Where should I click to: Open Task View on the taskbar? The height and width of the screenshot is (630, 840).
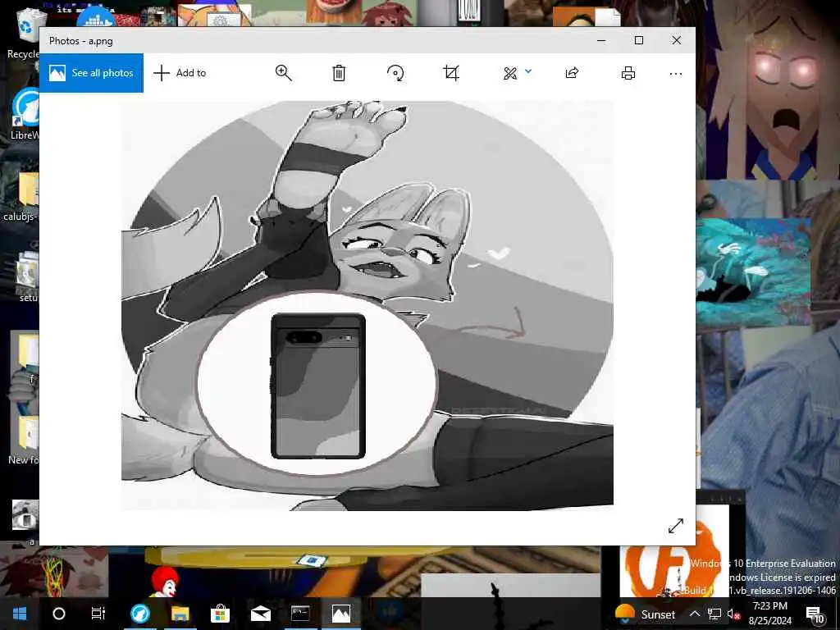point(98,614)
